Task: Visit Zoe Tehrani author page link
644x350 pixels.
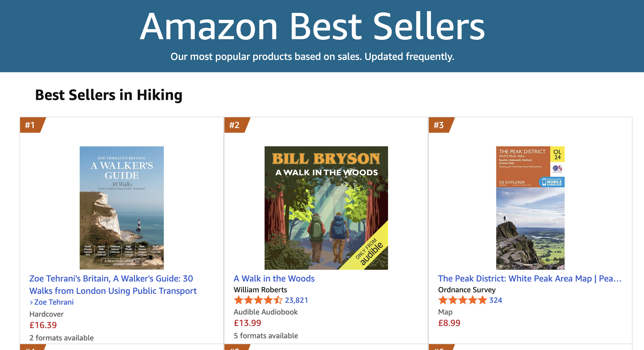Action: pos(54,302)
